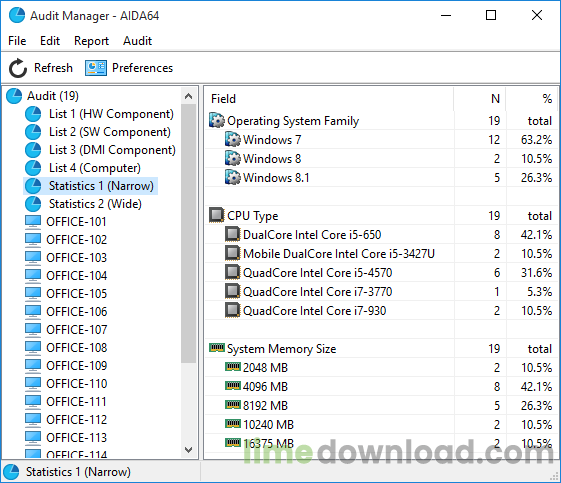Image resolution: width=561 pixels, height=483 pixels.
Task: Click the OFFICE-103 computer icon
Action: (x=33, y=258)
